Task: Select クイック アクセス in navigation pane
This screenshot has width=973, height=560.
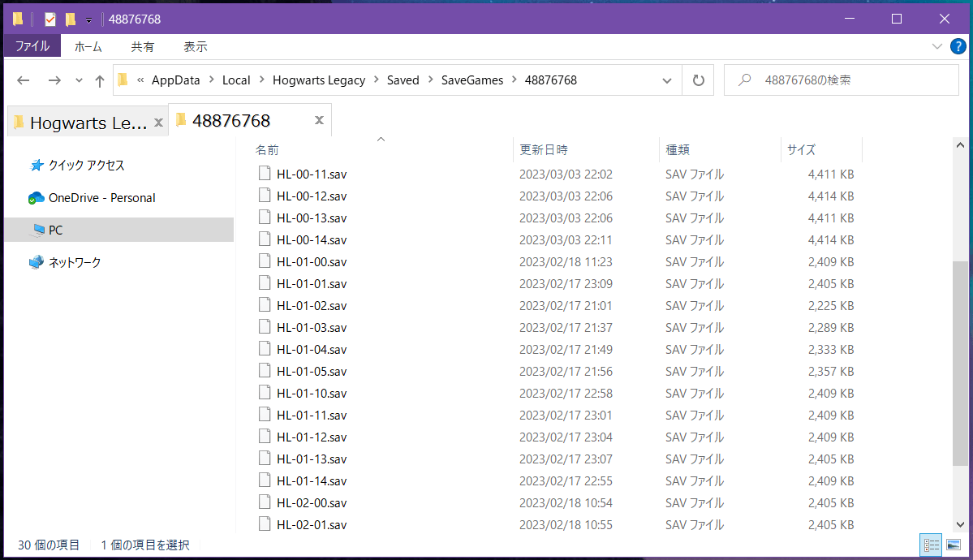Action: pos(86,165)
